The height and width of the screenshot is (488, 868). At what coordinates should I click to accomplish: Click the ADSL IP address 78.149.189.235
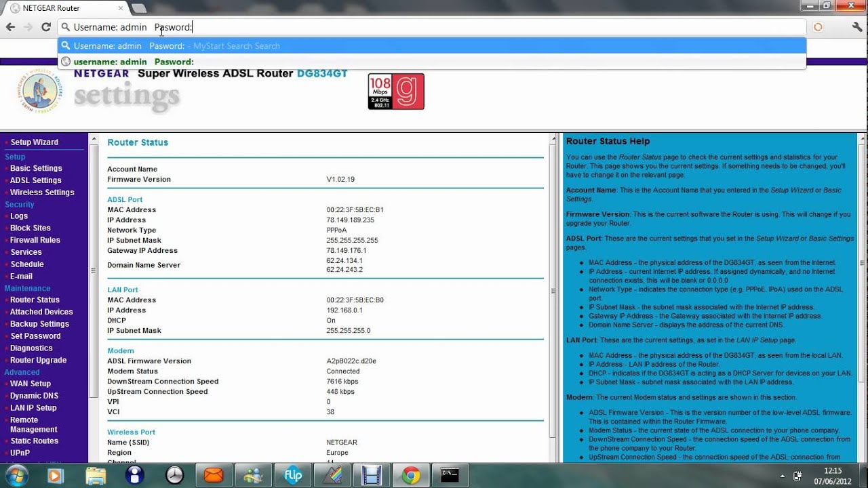click(x=350, y=220)
